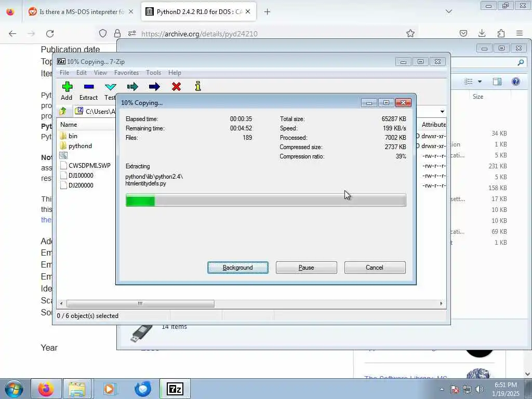Click the Explorer help question mark icon
Screen dimensions: 532x399
(516, 82)
